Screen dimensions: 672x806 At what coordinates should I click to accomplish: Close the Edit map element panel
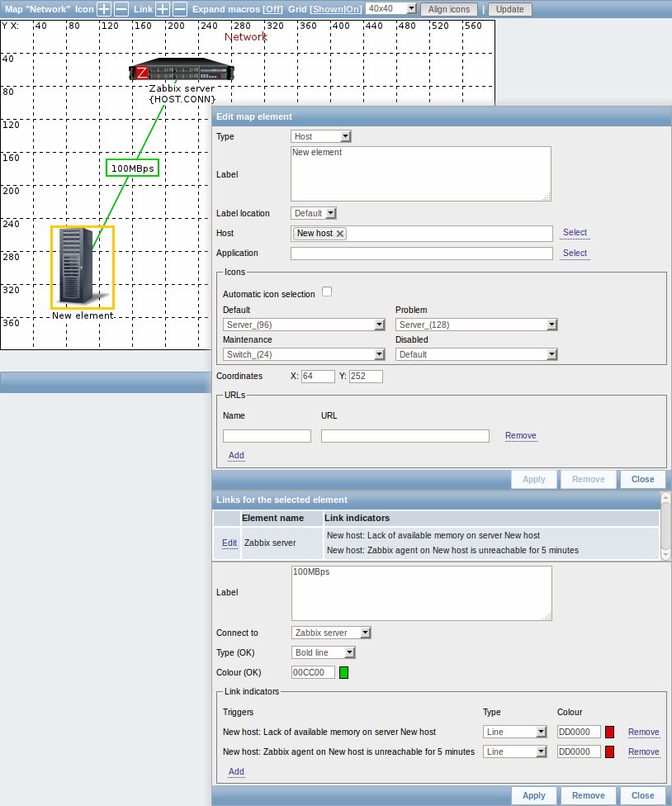point(643,479)
